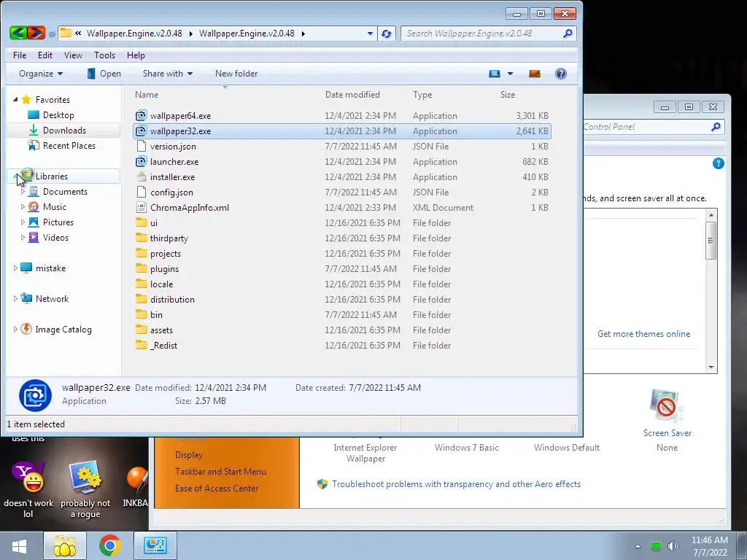747x560 pixels.
Task: Open the File menu
Action: coord(20,55)
